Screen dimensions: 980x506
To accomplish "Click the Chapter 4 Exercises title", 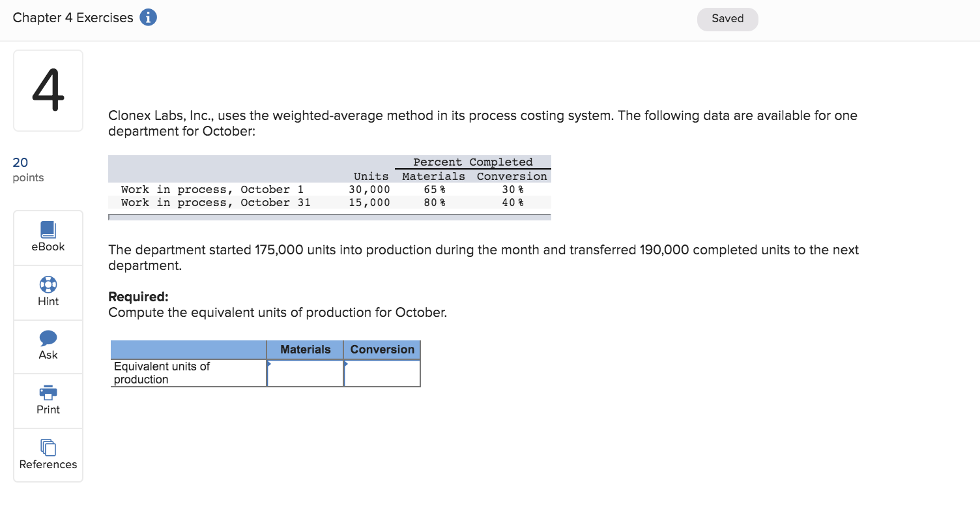I will pos(73,18).
